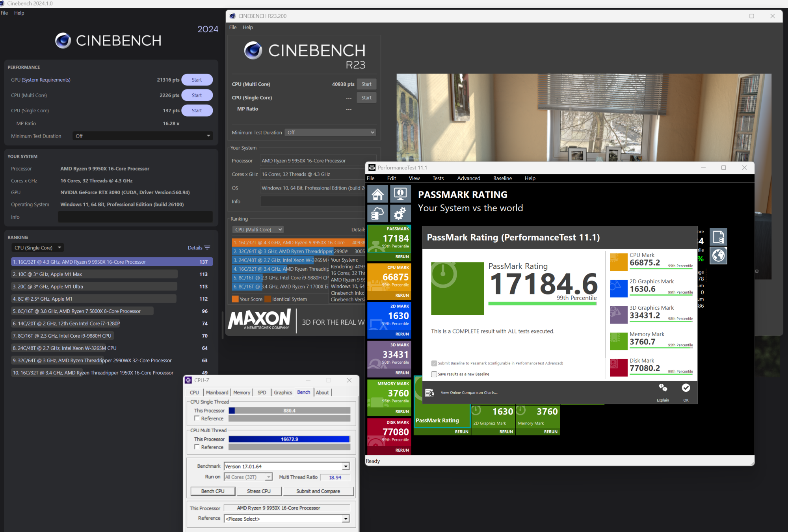Click the Cinebench R23 title bar app icon
The image size is (788, 532).
pyautogui.click(x=232, y=16)
